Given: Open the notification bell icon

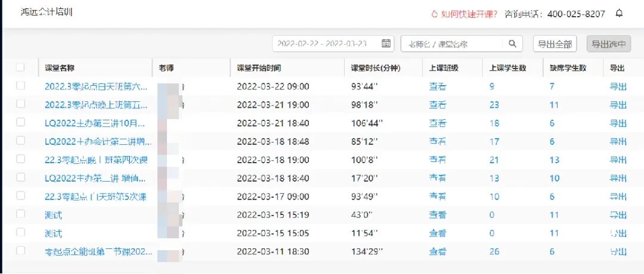Looking at the screenshot, I should tap(620, 13).
